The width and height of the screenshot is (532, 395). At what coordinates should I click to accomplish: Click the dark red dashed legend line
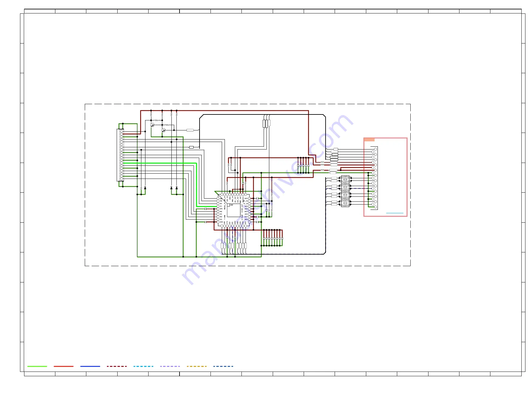click(x=117, y=366)
